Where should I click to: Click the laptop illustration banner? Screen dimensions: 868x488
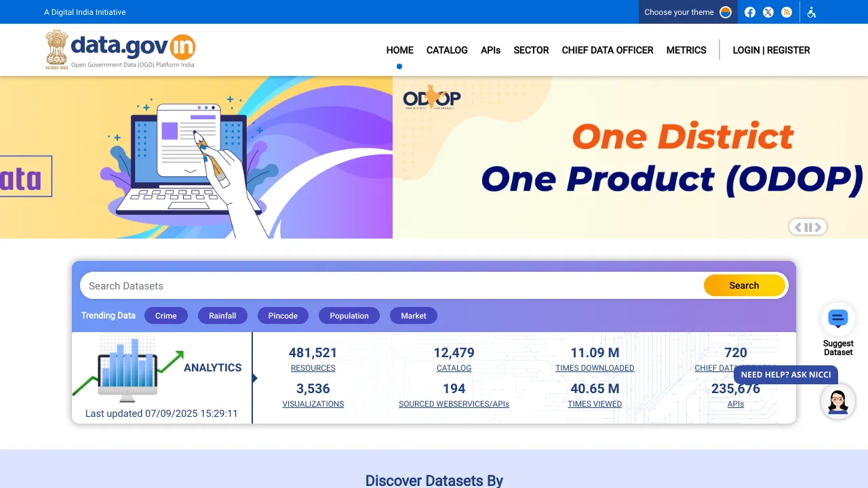(196, 157)
